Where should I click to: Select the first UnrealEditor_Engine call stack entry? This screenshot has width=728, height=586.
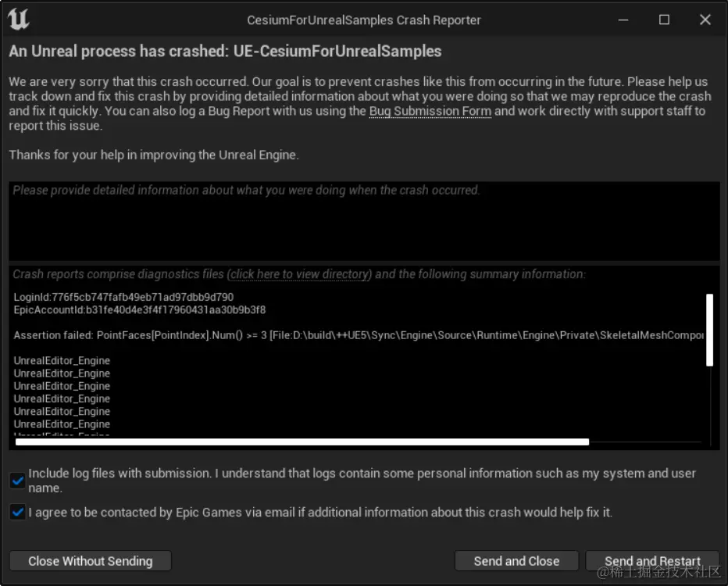click(62, 361)
